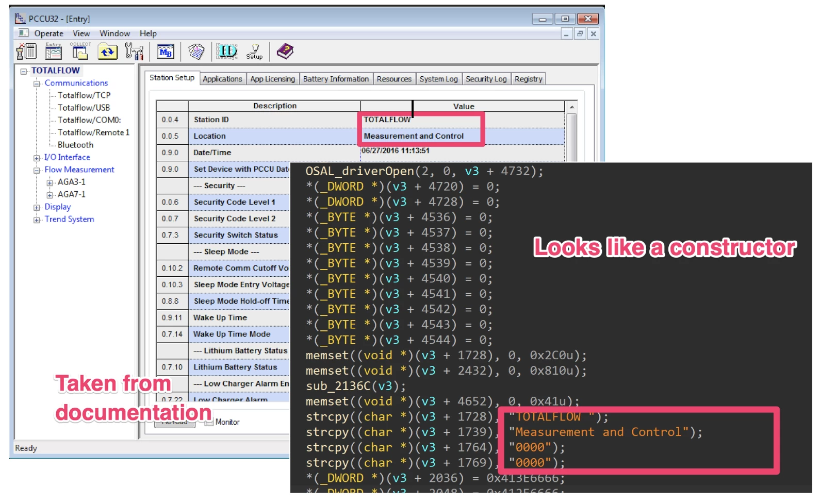Toggle the Monitor checkbox
Viewport: 820px width, 504px height.
coord(209,423)
